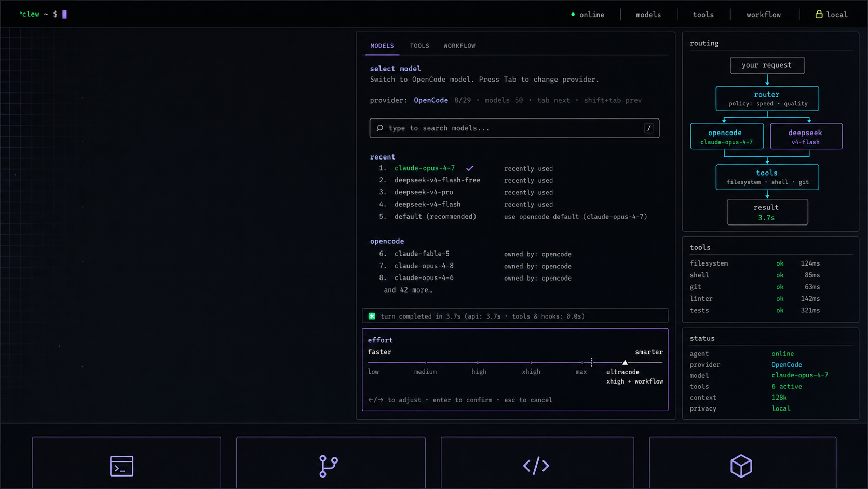Image resolution: width=868 pixels, height=489 pixels.
Task: Click the terminal window icon card
Action: point(126,462)
